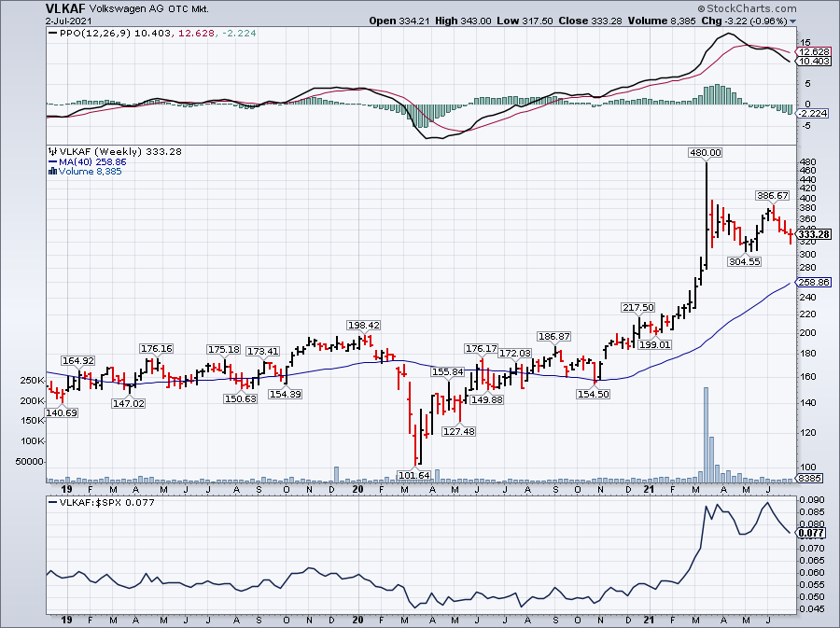Click the blue down-arrow beside Chg
Viewport: 840px width, 628px height.
[793, 21]
